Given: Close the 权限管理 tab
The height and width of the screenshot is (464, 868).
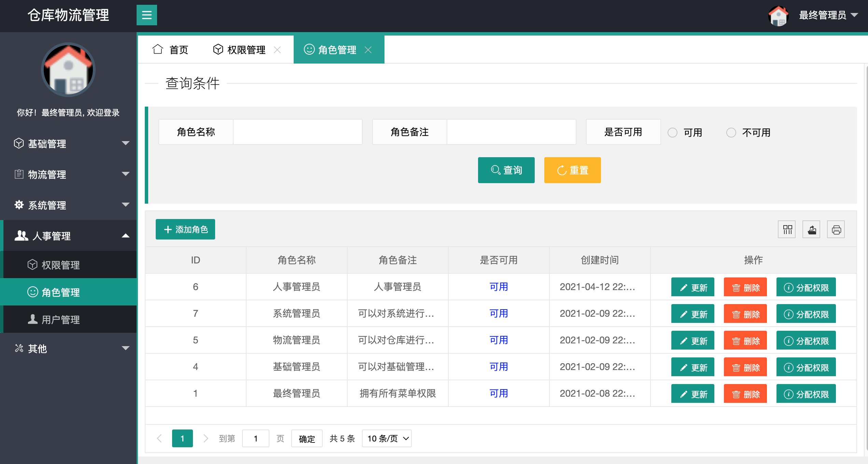Looking at the screenshot, I should point(277,50).
